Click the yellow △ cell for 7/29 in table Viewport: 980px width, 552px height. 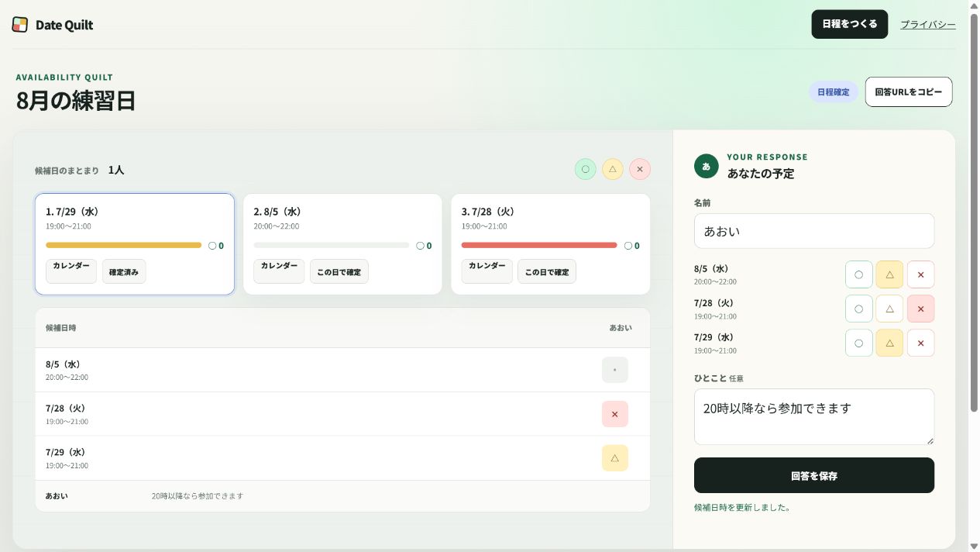click(x=615, y=458)
